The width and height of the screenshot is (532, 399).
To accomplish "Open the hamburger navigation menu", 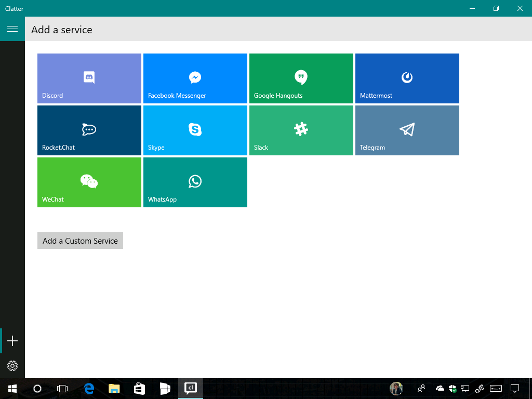I will (12, 29).
